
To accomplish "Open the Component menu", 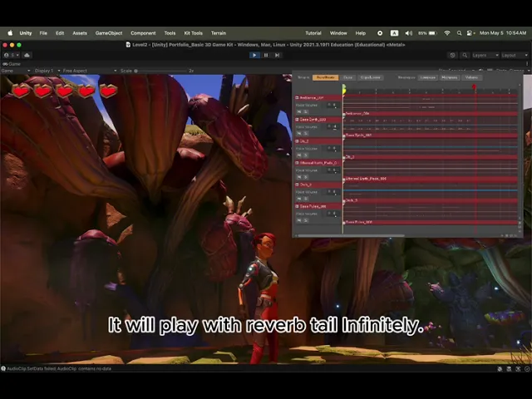I will coord(143,33).
